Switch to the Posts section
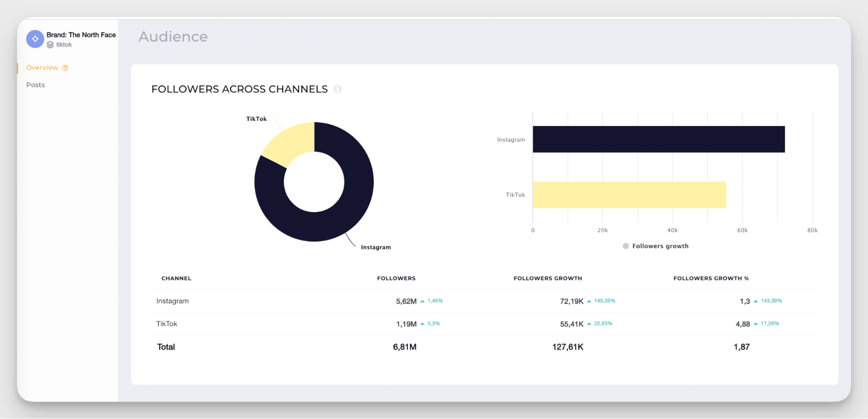The height and width of the screenshot is (419, 868). pos(35,85)
